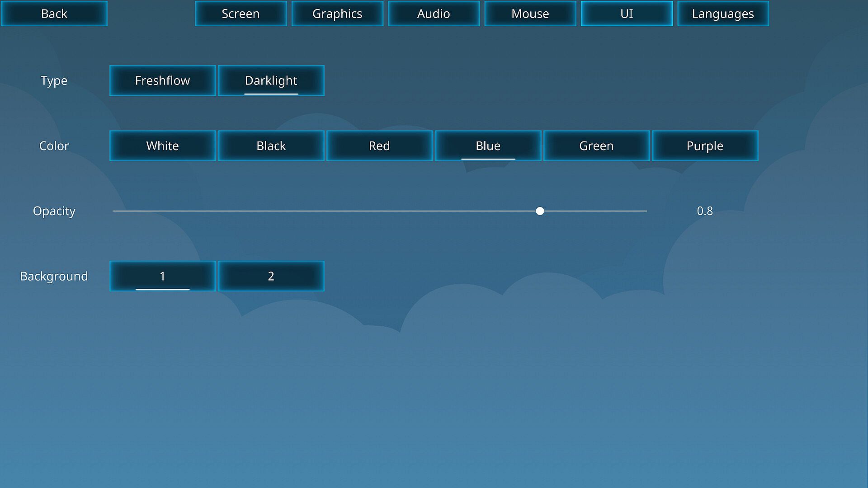Select the Purple color option

705,145
